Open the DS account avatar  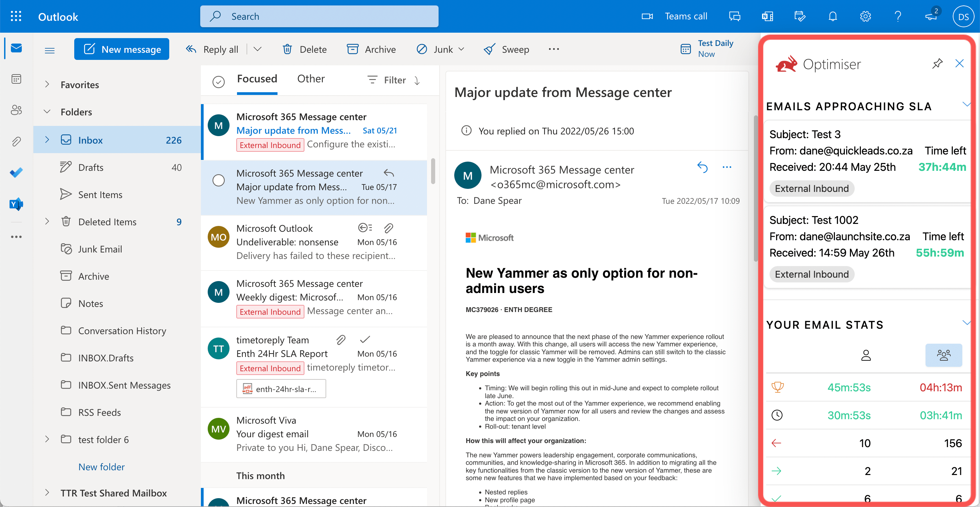963,16
